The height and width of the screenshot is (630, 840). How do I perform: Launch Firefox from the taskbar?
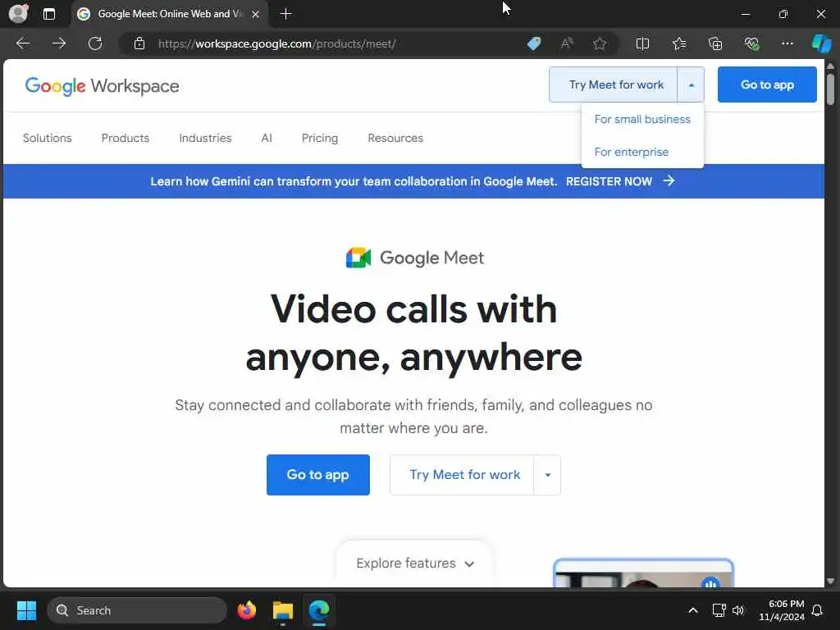pyautogui.click(x=246, y=610)
